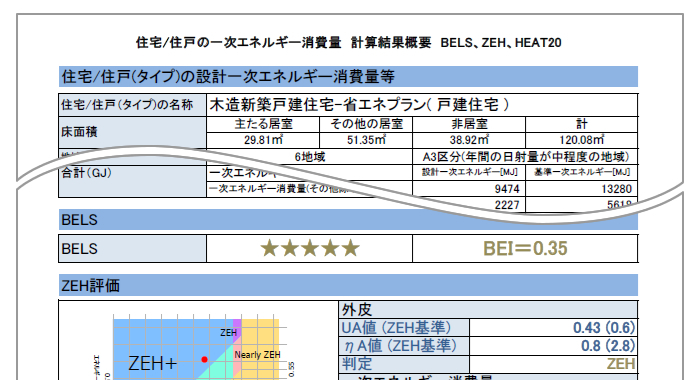This screenshot has width=700, height=380.
Task: Click the ZEH judgment result
Action: [x=621, y=364]
